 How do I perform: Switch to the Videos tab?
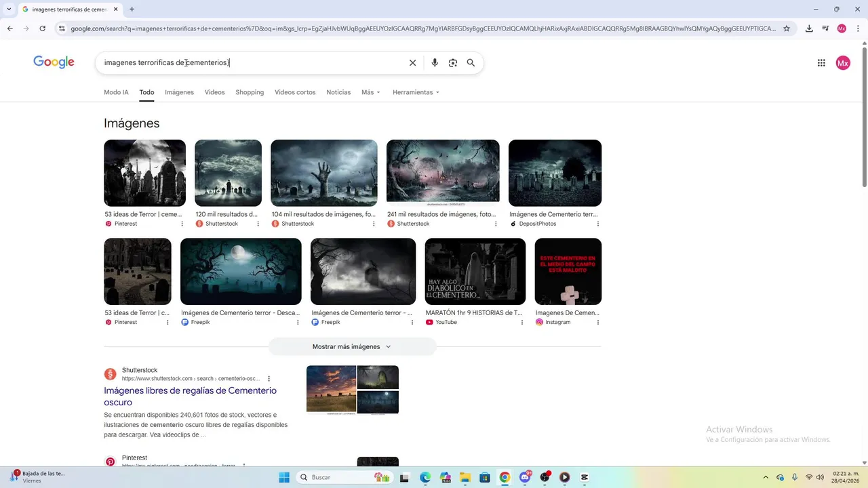(214, 92)
